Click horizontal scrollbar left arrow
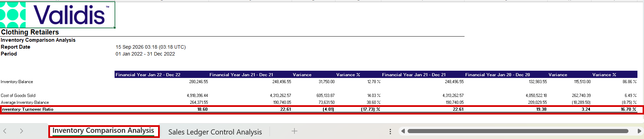The height and width of the screenshot is (139, 644). pos(403,131)
